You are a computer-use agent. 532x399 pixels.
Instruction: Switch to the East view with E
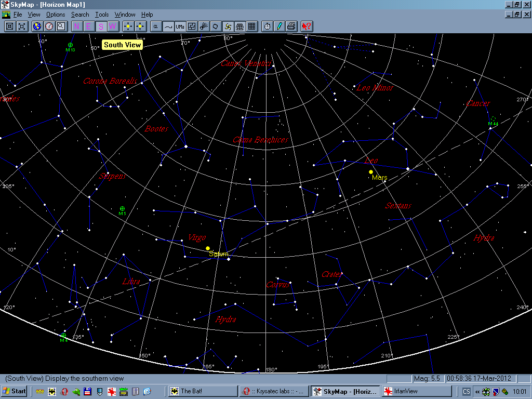coord(89,26)
